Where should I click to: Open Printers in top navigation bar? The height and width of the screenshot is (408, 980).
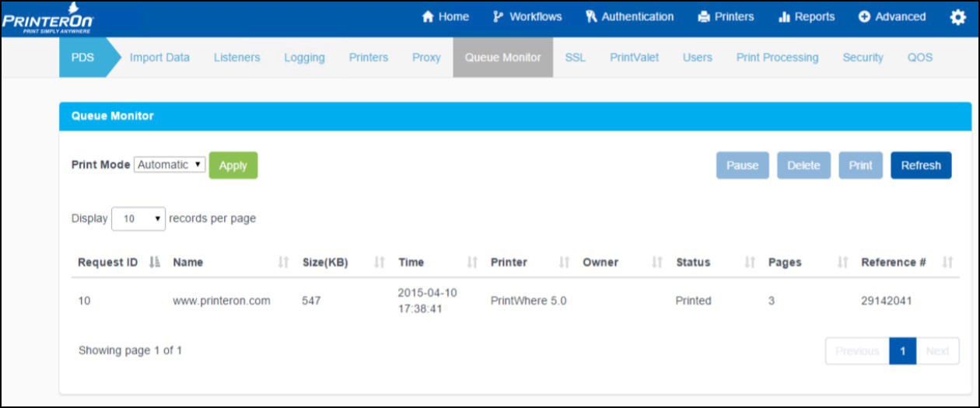[x=726, y=16]
